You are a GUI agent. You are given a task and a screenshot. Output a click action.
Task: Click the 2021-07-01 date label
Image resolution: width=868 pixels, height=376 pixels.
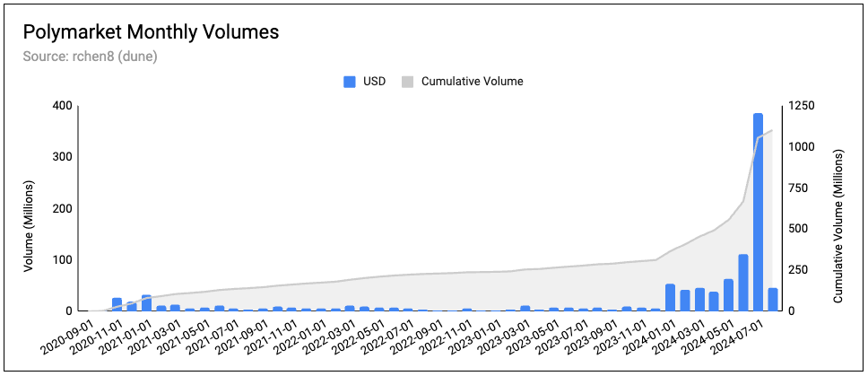pyautogui.click(x=212, y=335)
